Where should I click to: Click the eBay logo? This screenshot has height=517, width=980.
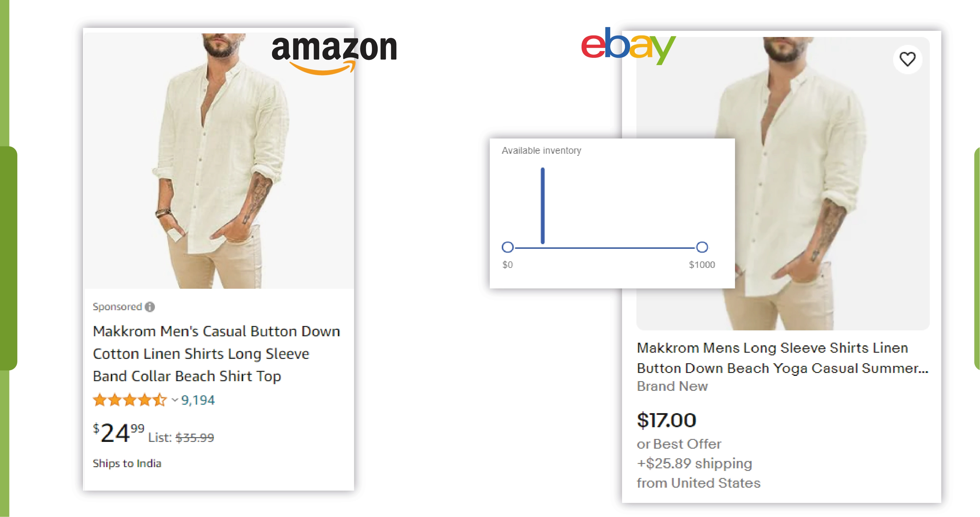pos(628,46)
